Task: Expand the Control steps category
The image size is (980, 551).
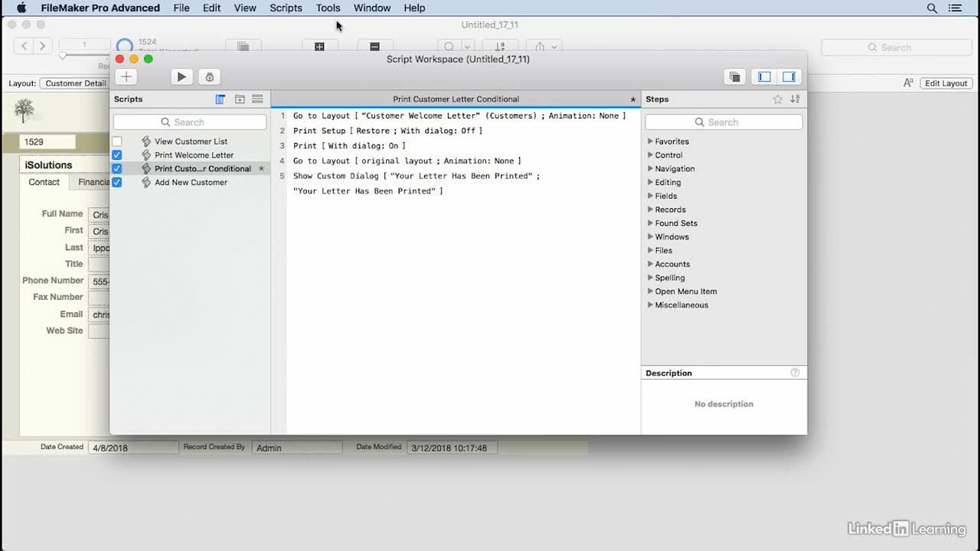Action: pos(650,155)
